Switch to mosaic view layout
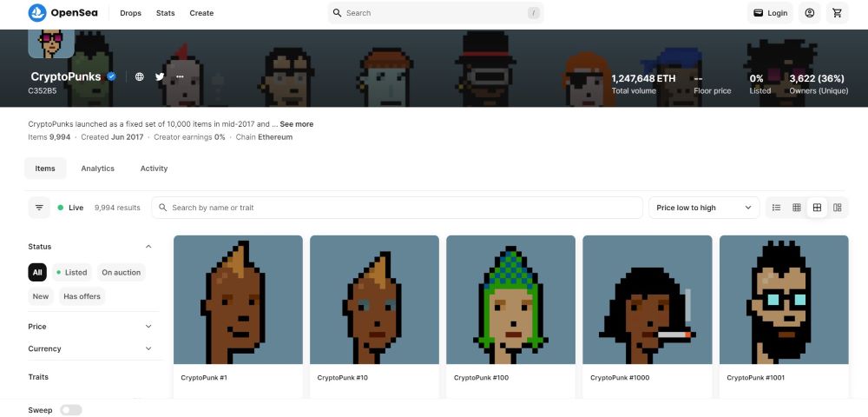The width and height of the screenshot is (868, 417). point(837,208)
